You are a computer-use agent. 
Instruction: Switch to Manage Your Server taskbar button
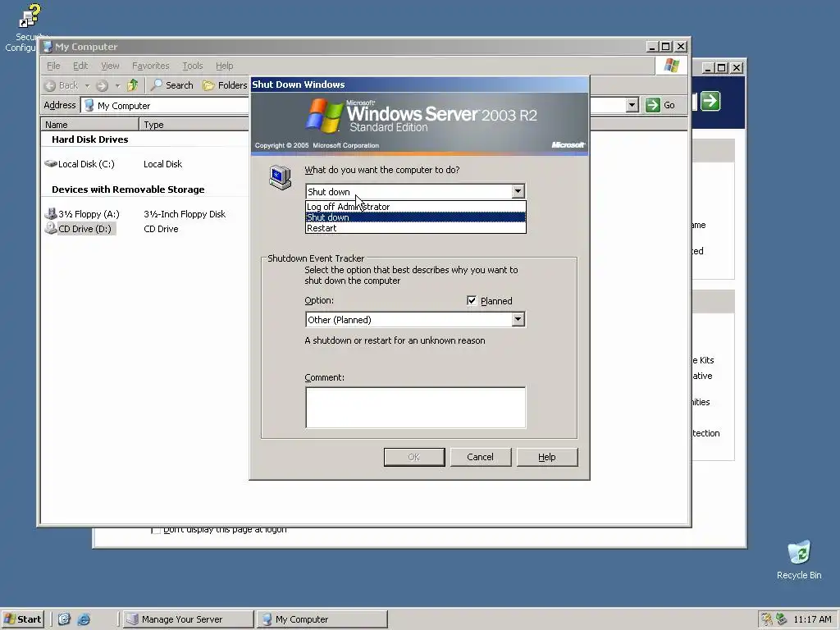click(188, 619)
